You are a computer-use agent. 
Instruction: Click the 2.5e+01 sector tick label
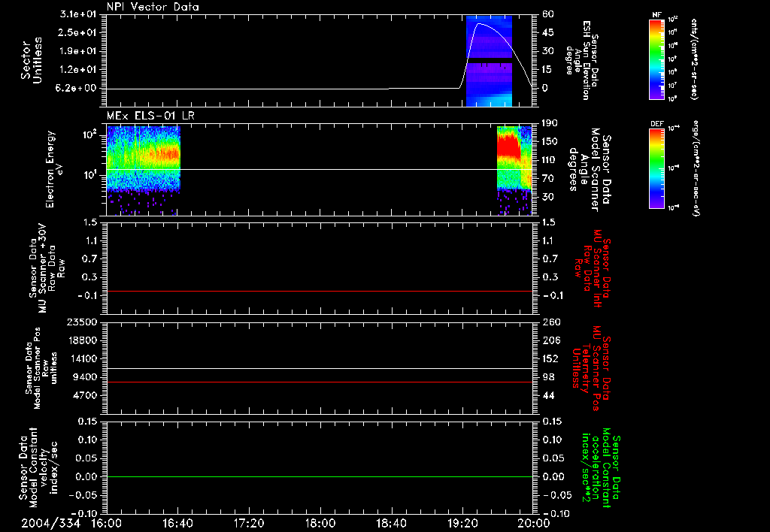point(78,32)
